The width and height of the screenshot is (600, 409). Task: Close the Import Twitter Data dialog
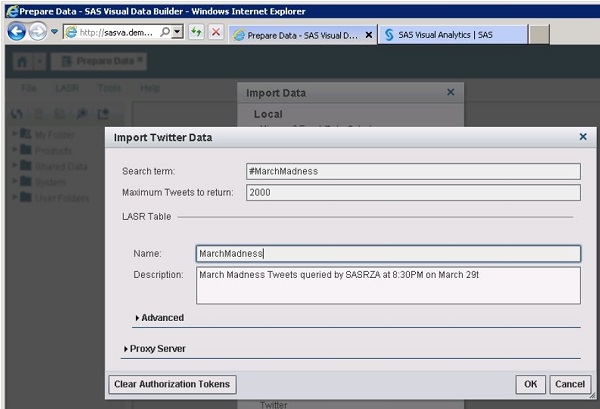[x=583, y=137]
